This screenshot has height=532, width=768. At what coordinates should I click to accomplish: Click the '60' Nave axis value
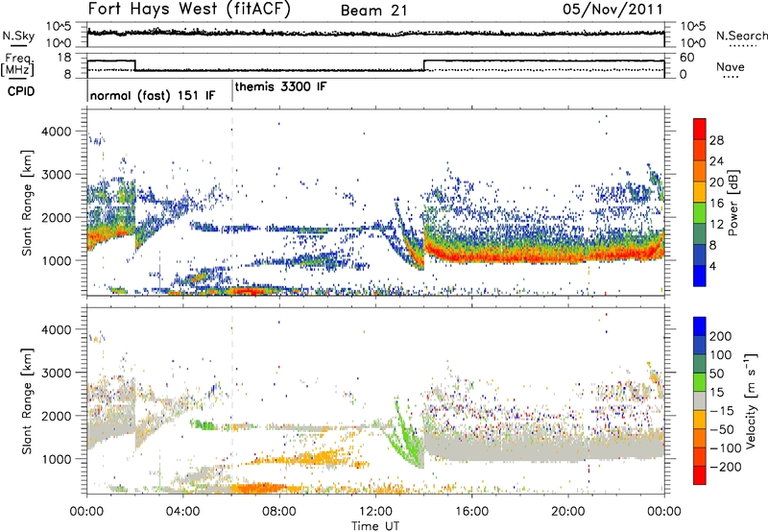[x=687, y=58]
